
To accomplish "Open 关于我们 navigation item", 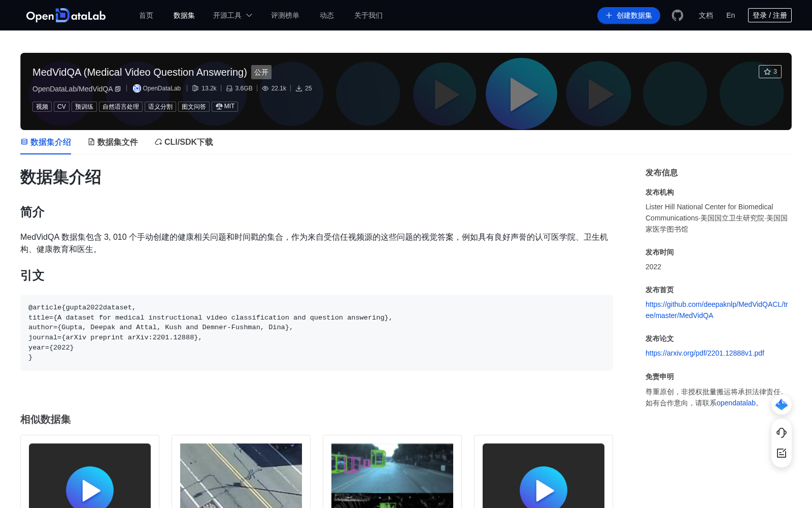I will (368, 15).
